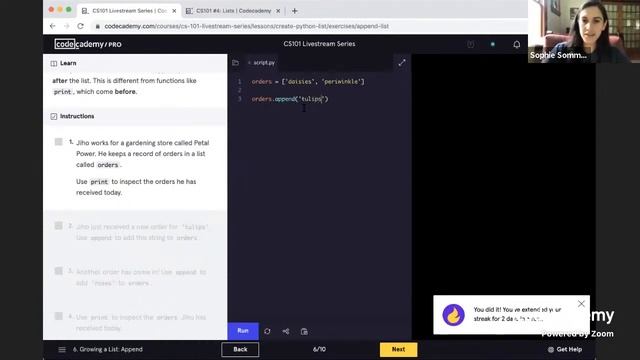640x360 pixels.
Task: Click the dim icon left of teal dot
Action: coord(470,44)
